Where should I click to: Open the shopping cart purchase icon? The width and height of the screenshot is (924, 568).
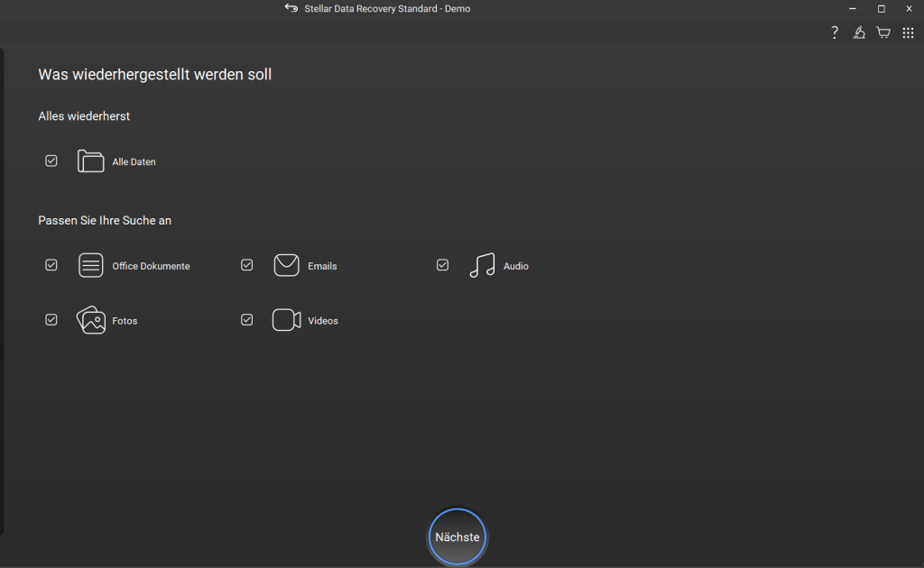883,32
